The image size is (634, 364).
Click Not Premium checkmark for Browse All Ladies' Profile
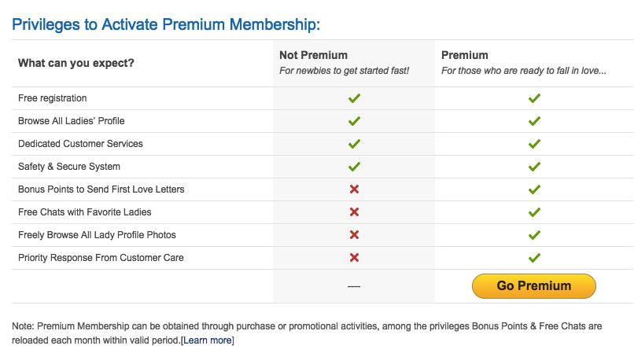[x=354, y=121]
